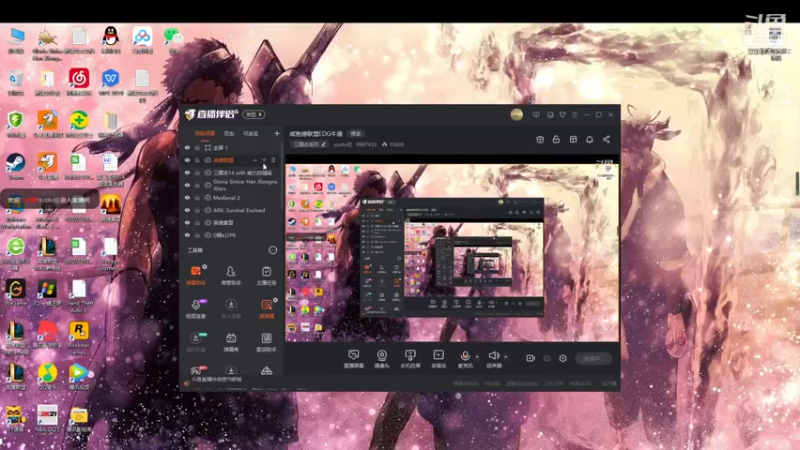This screenshot has height=450, width=800.
Task: Click the user avatar in title bar
Action: tap(516, 114)
